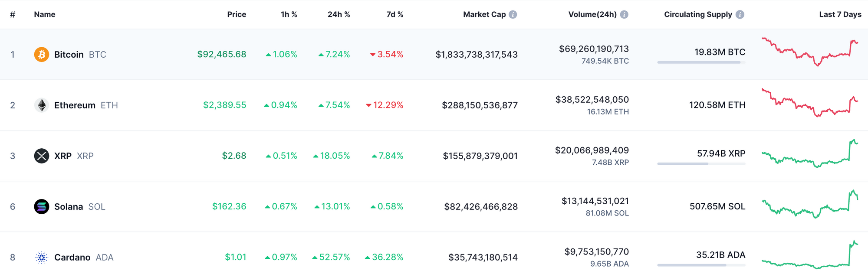Sort by the 7d % column header
The height and width of the screenshot is (274, 868).
click(x=395, y=15)
